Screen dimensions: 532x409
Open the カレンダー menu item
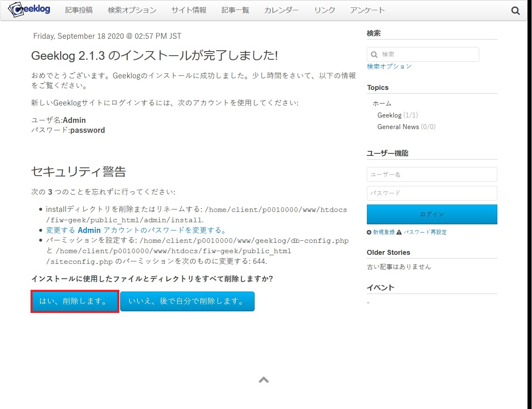(x=281, y=10)
